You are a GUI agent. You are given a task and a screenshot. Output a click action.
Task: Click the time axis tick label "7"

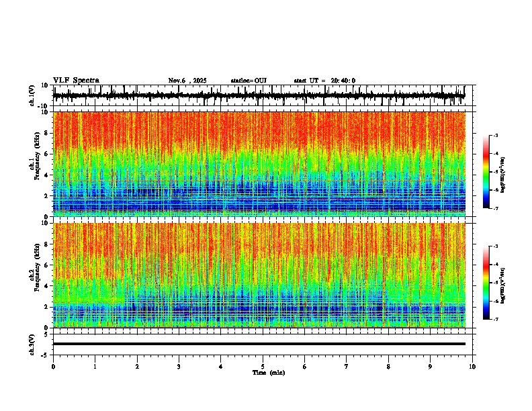(x=347, y=367)
